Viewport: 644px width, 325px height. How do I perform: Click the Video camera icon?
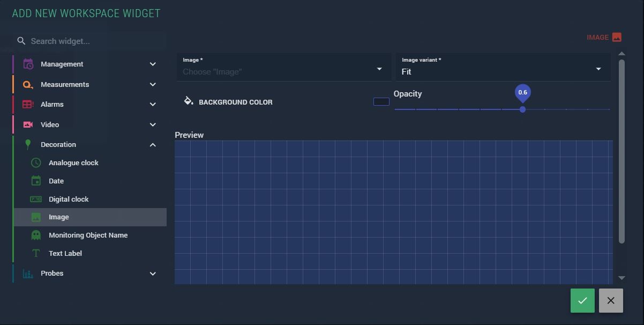coord(28,124)
